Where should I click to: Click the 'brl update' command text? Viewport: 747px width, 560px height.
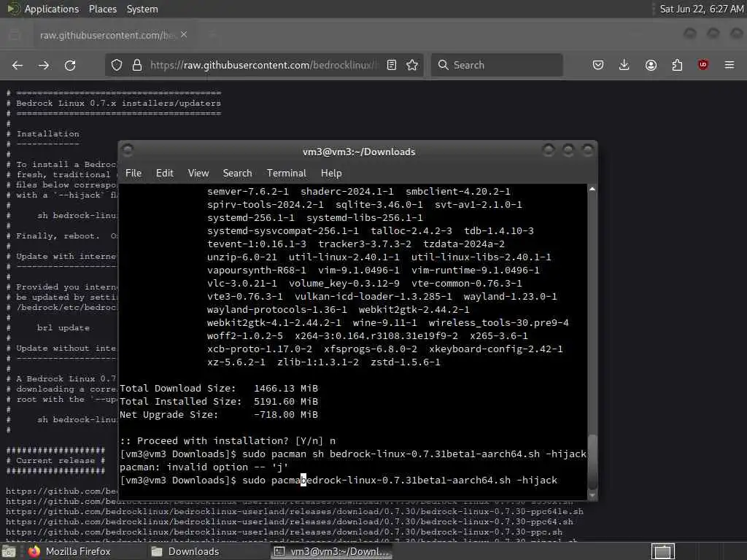click(63, 328)
